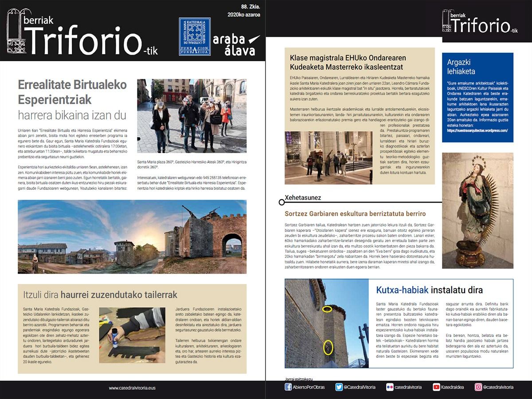Viewport: 532px width, 399px height.
Task: Open the nuestrasarquitectas.wordpress.com link
Action: point(477,130)
